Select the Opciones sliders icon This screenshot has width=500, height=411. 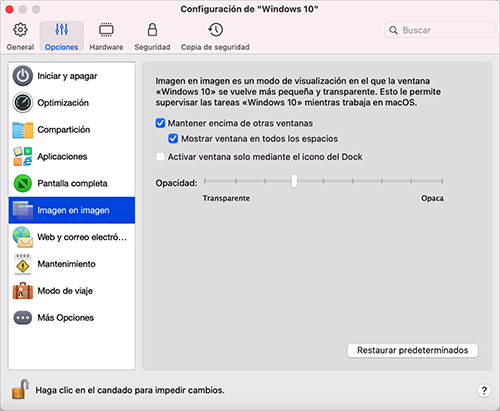[62, 30]
